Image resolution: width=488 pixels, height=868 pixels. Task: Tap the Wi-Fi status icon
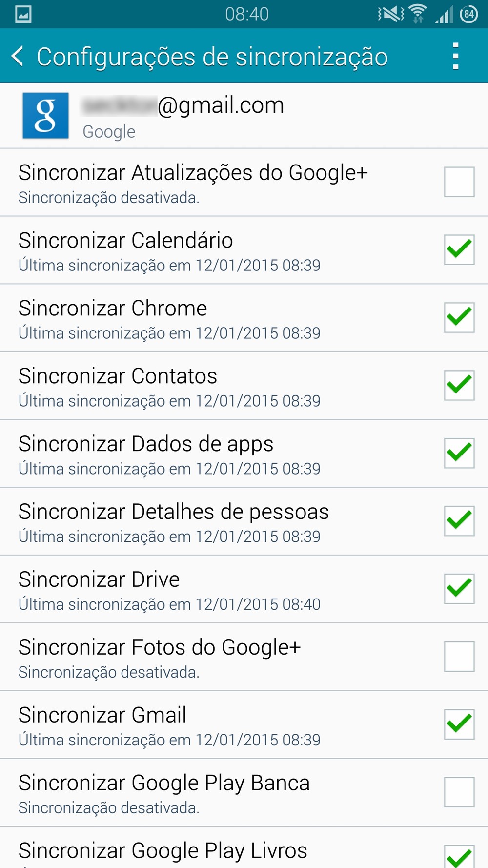[417, 14]
